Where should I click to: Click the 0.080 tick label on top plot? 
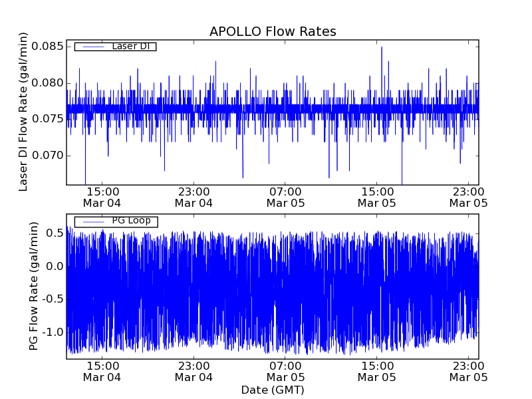pyautogui.click(x=47, y=82)
